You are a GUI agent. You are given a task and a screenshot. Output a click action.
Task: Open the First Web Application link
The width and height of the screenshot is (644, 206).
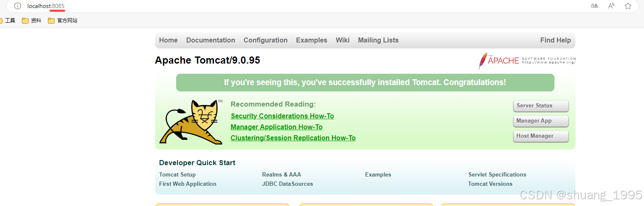(187, 184)
